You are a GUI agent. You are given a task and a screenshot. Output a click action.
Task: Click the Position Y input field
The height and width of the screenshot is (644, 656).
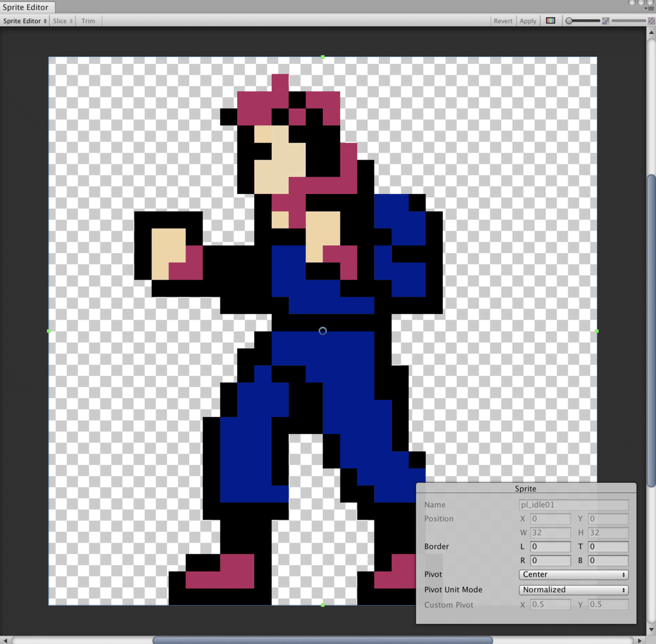tap(608, 519)
